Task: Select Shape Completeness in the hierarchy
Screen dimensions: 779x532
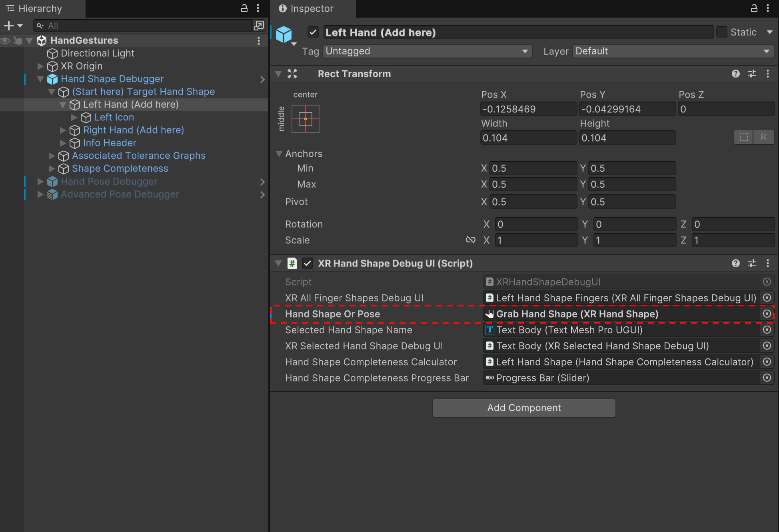Action: pos(120,168)
